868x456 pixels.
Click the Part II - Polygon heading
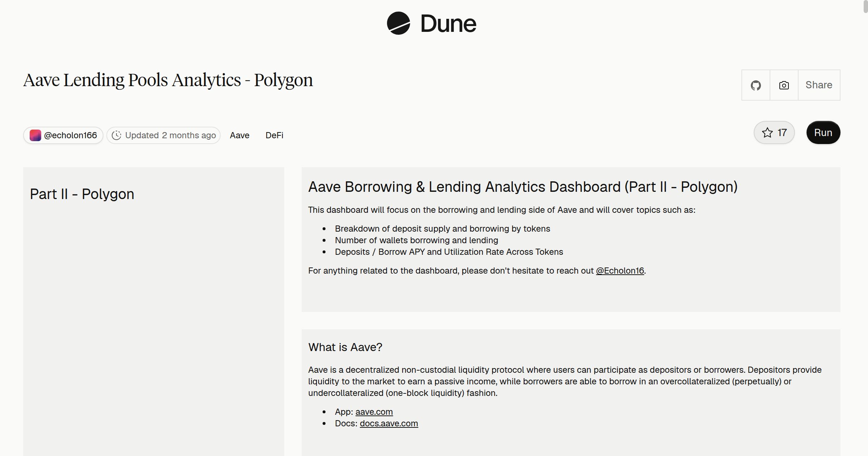[82, 194]
